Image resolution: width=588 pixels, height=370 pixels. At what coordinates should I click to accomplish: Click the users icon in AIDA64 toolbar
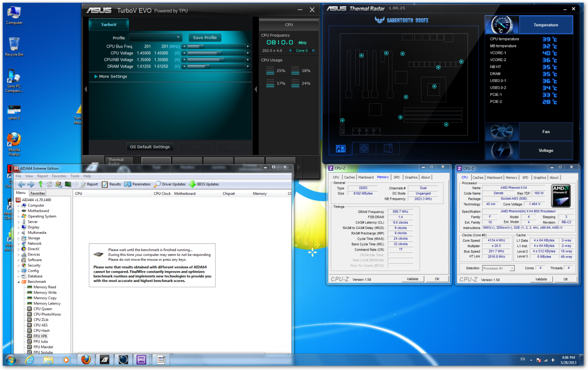(x=59, y=184)
